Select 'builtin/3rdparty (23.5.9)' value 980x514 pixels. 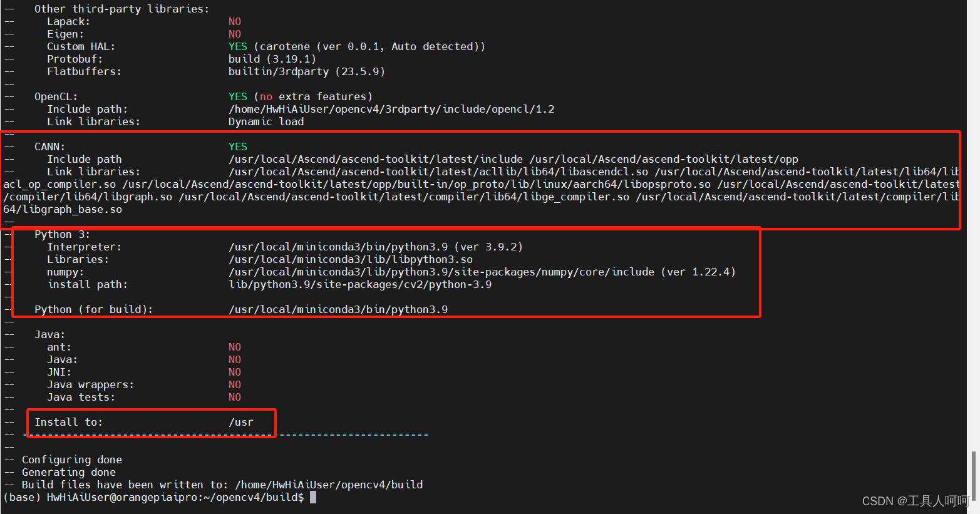(x=307, y=71)
